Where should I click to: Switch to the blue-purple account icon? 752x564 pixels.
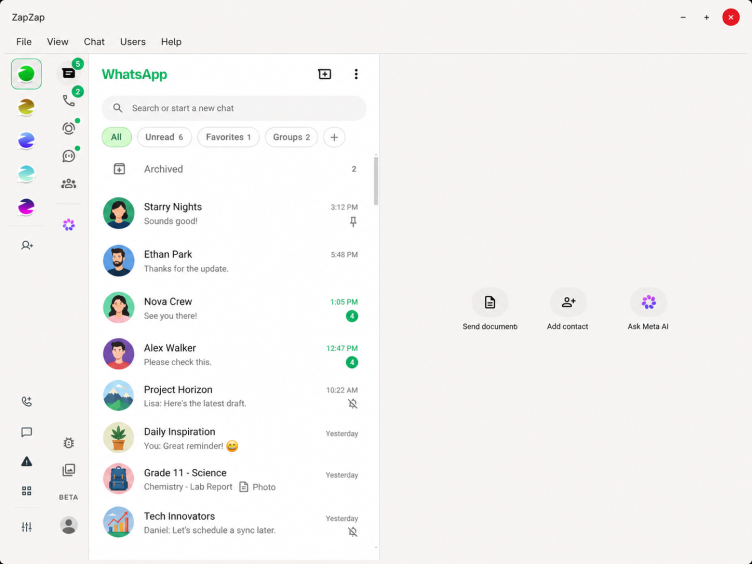point(26,141)
